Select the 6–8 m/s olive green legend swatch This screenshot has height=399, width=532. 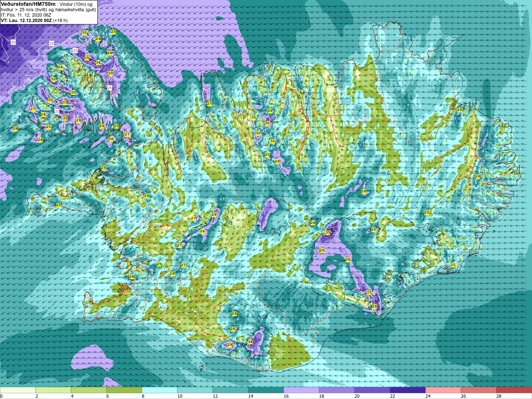coord(124,390)
